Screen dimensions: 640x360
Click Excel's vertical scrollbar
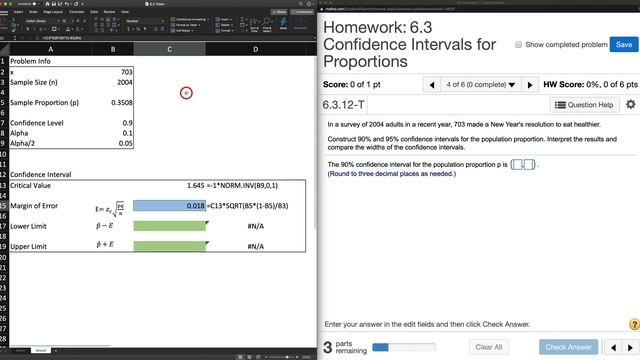[x=315, y=143]
